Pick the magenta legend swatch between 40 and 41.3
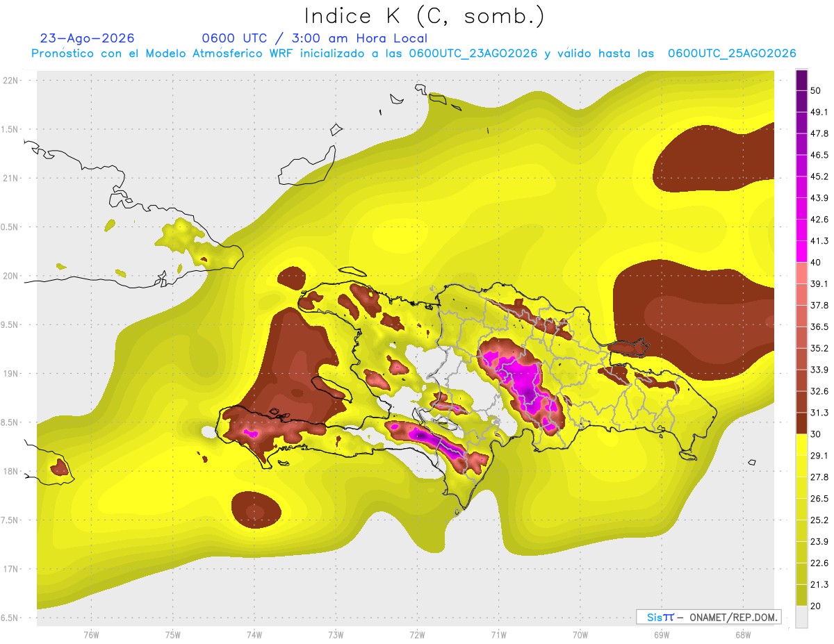 tap(802, 251)
